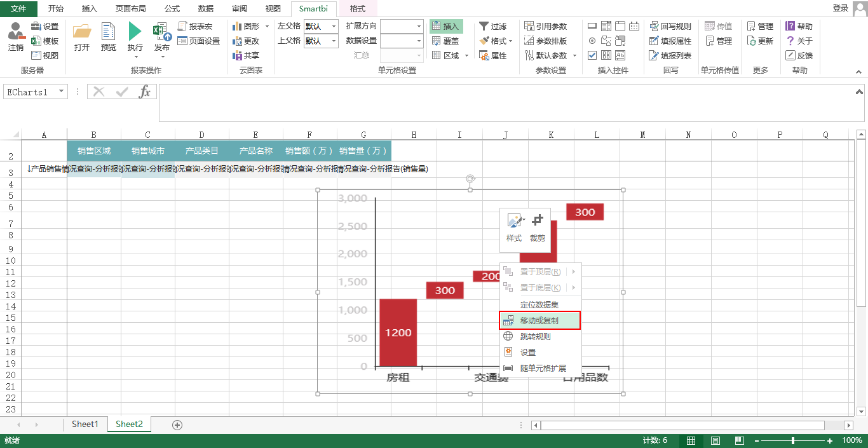Open the 报表宏 report macro tool

(195, 26)
